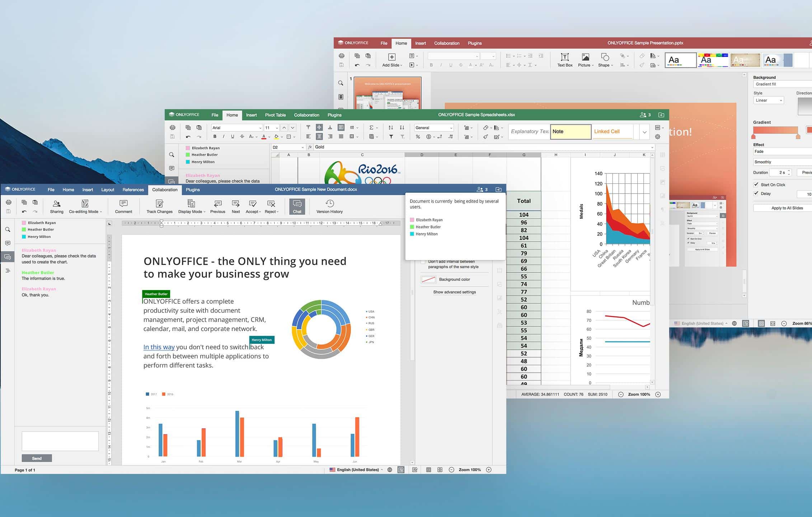812x517 pixels.
Task: Go to Previous change in document
Action: pyautogui.click(x=217, y=207)
